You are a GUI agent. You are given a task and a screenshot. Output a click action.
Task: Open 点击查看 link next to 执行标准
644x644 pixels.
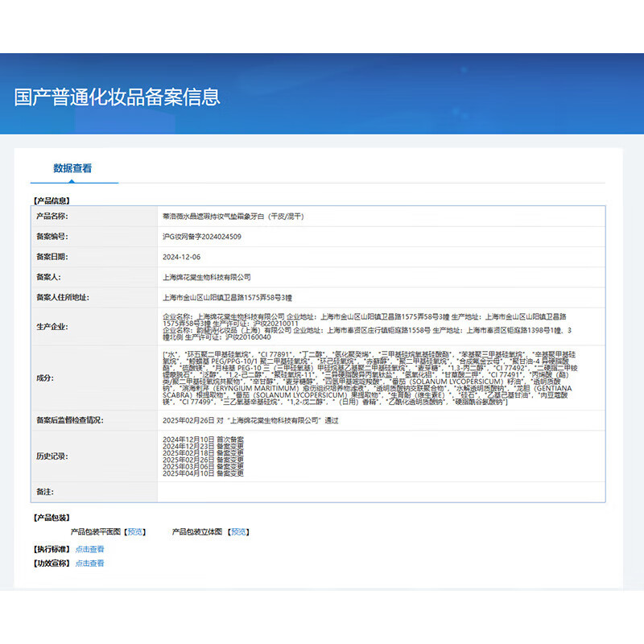(x=89, y=549)
